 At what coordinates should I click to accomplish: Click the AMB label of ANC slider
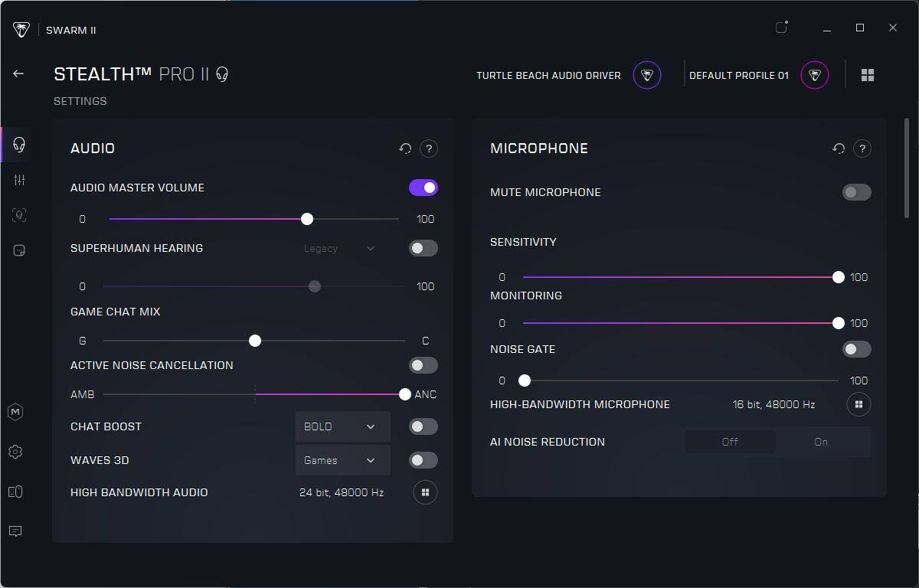83,394
